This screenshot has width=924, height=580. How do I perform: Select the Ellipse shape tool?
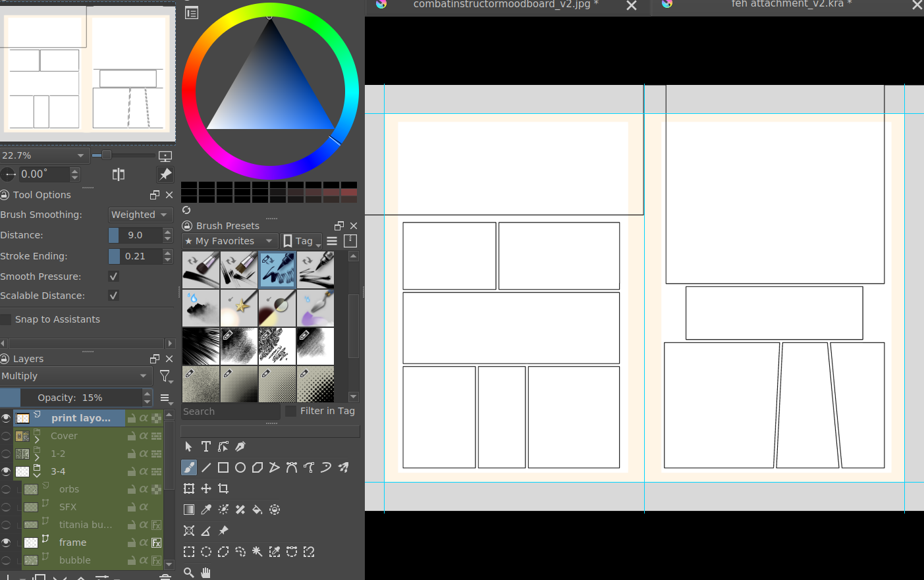(240, 467)
